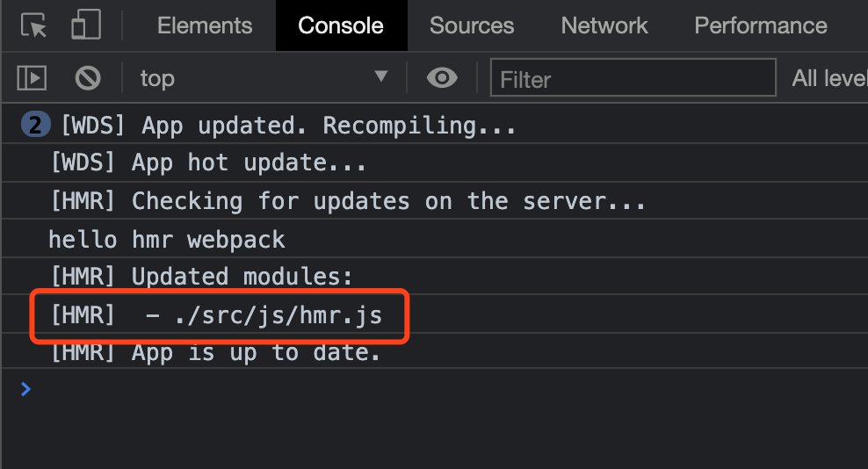The height and width of the screenshot is (469, 868).
Task: Open the Performance tab
Action: point(761,25)
